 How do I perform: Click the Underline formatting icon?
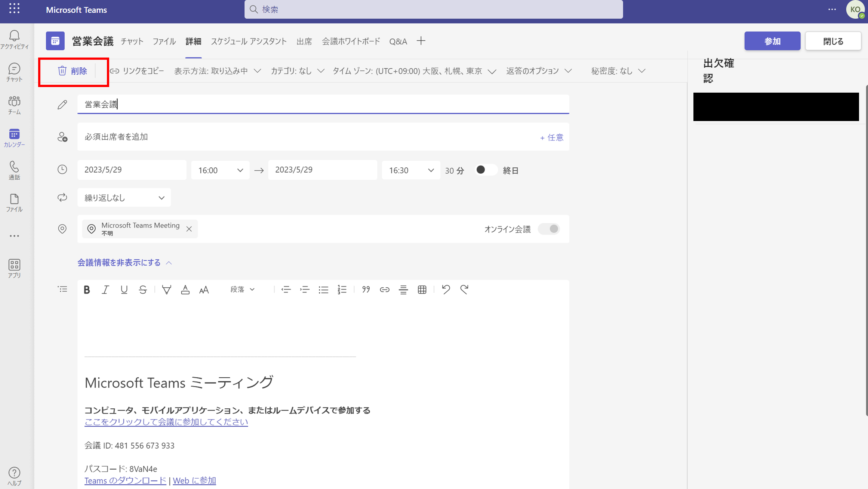[x=124, y=290]
